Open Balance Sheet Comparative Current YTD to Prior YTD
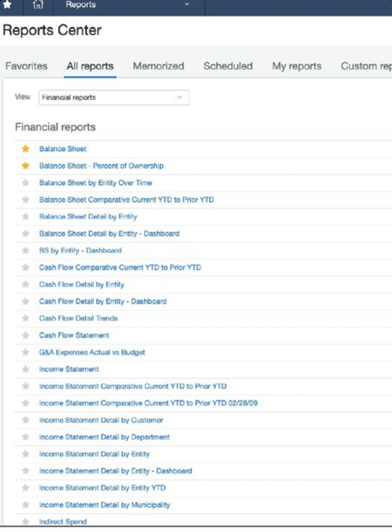The width and height of the screenshot is (392, 532). (x=127, y=199)
